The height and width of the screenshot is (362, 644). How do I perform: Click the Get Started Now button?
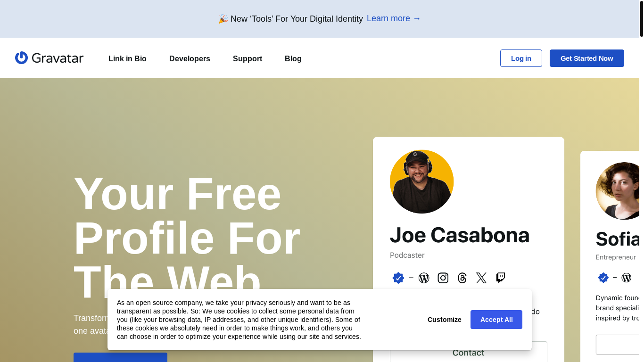[x=587, y=58]
